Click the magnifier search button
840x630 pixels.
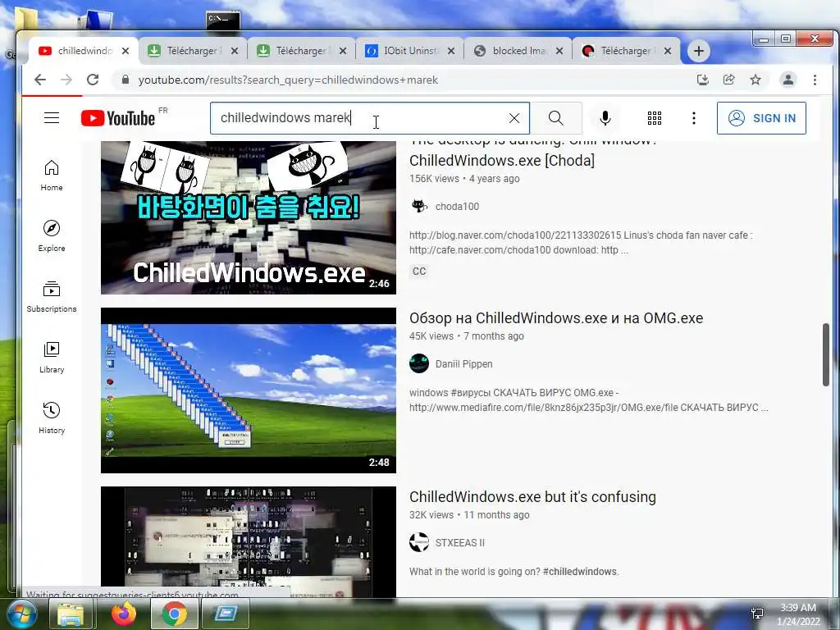click(555, 118)
